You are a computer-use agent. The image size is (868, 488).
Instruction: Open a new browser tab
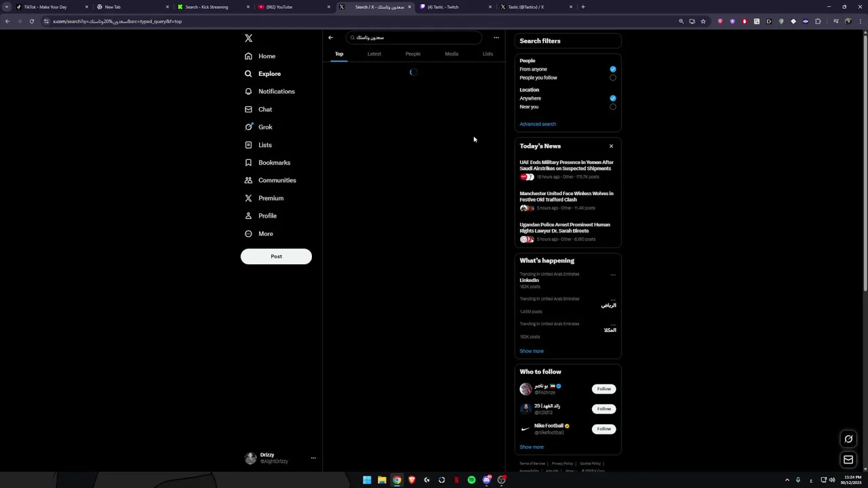(x=583, y=7)
